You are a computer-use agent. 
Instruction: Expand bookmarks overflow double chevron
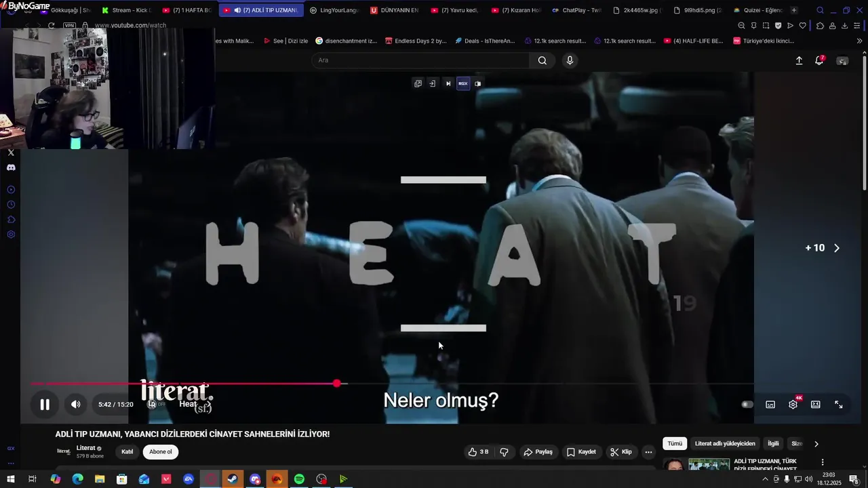860,41
